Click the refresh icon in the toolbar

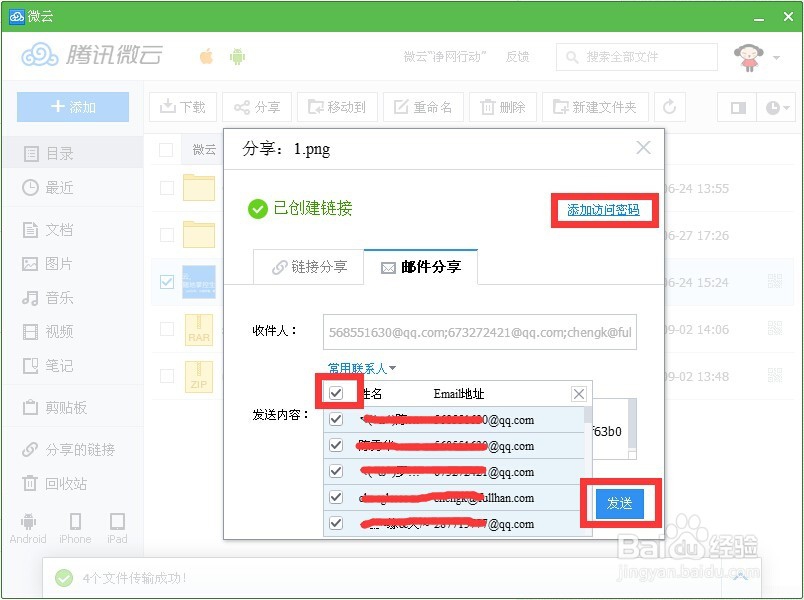(x=670, y=106)
